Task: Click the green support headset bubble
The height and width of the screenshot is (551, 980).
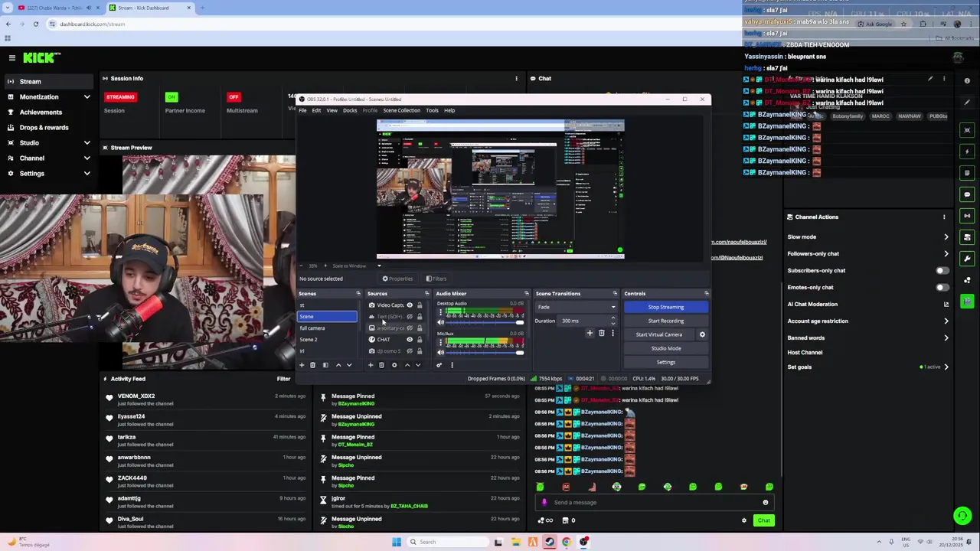Action: (962, 516)
